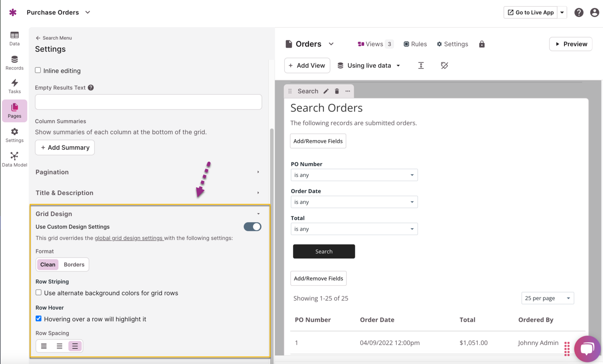The height and width of the screenshot is (364, 603).
Task: Open the 25 per page dropdown
Action: [x=547, y=298]
